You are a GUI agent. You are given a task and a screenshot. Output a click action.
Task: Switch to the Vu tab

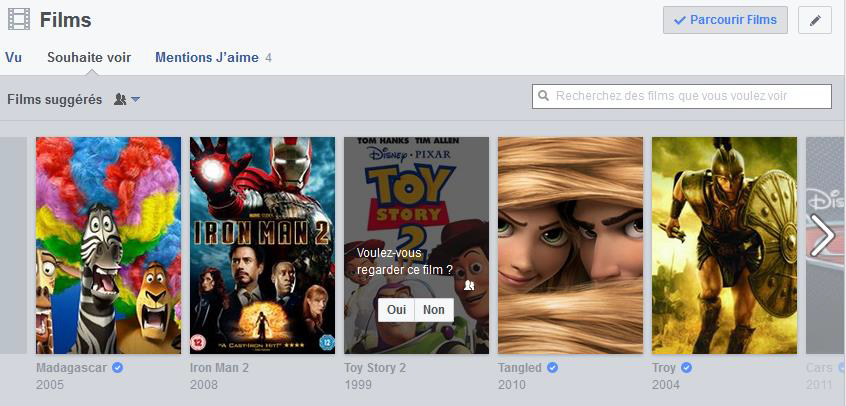pos(13,57)
